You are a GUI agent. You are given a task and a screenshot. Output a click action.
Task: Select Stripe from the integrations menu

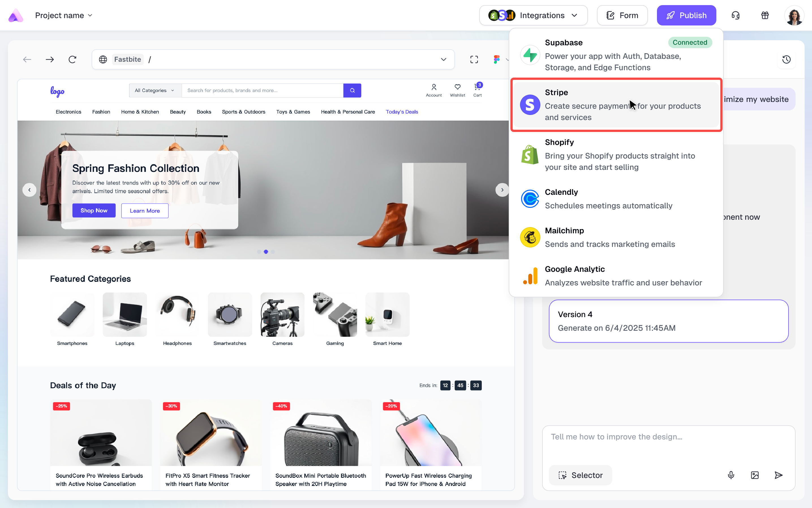point(616,105)
